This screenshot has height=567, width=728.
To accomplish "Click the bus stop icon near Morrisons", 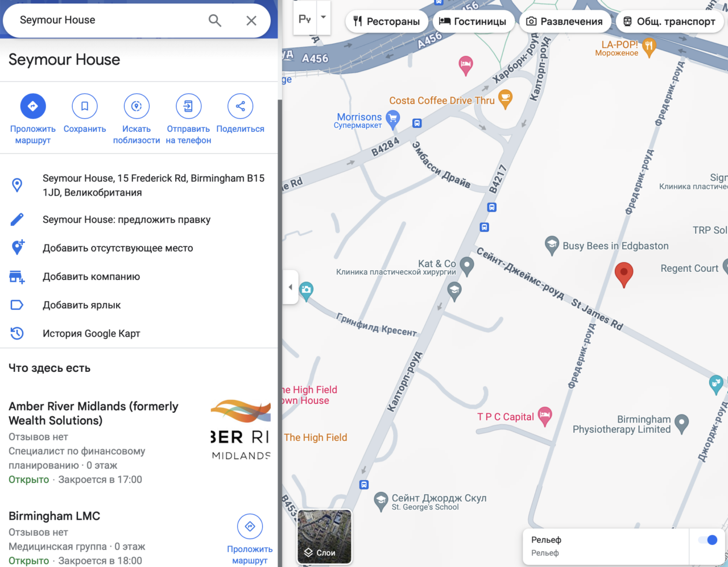I will [x=417, y=123].
